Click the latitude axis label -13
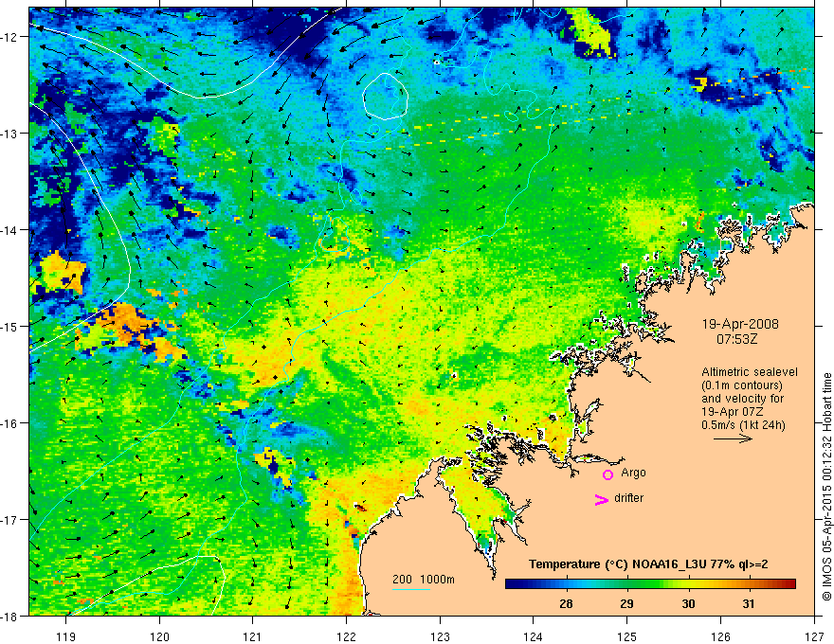The width and height of the screenshot is (834, 644). click(x=10, y=134)
